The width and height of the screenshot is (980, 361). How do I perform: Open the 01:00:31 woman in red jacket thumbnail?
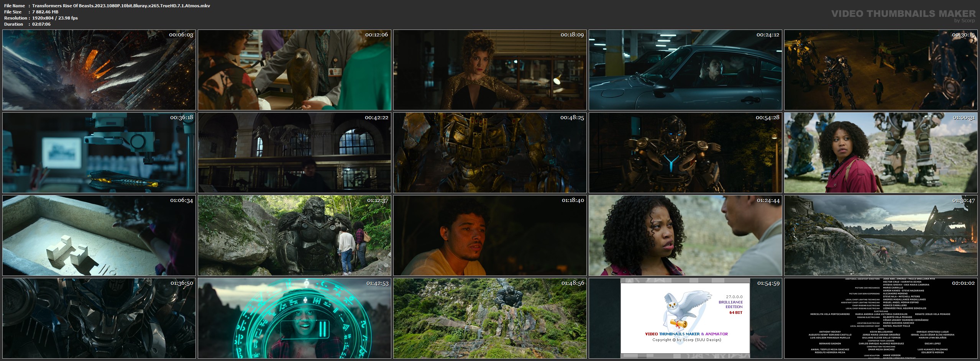tap(881, 153)
